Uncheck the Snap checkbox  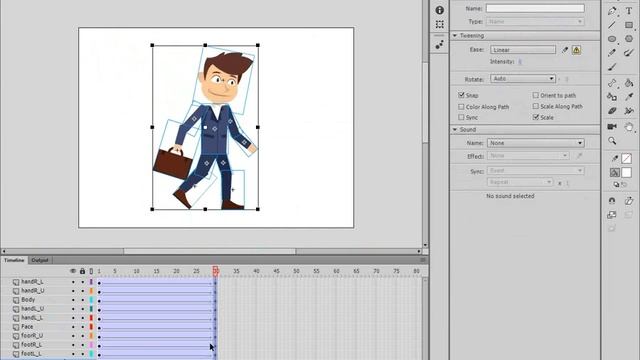(461, 95)
